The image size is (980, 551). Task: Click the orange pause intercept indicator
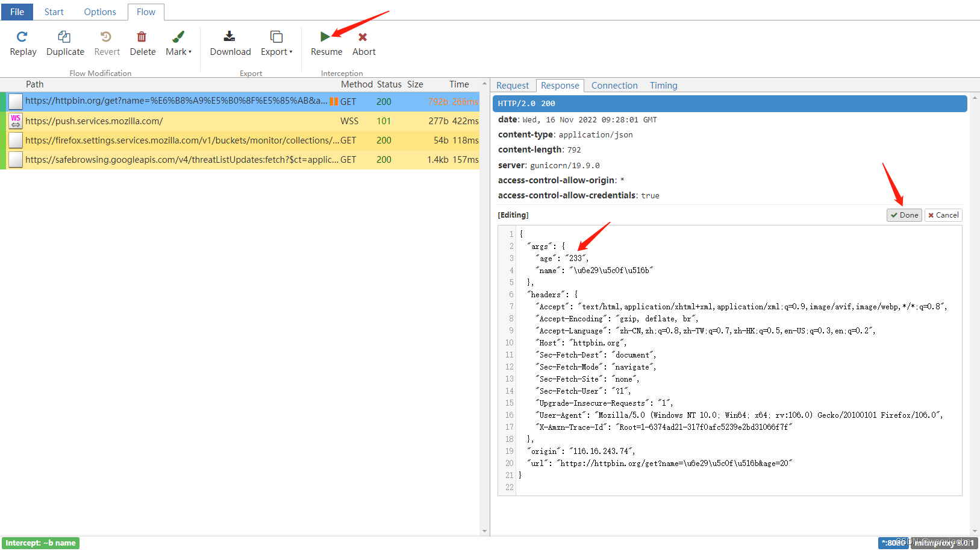pyautogui.click(x=334, y=101)
